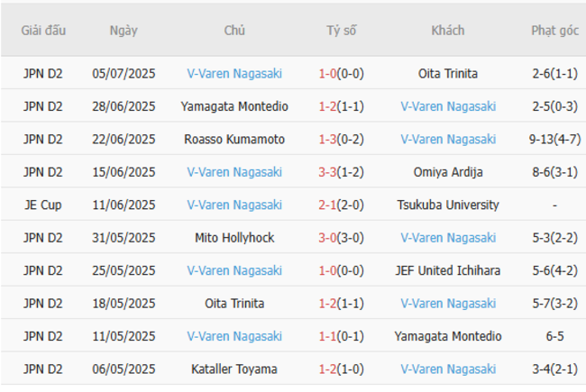
Task: Click the 06/05/2025 date cell
Action: (124, 369)
